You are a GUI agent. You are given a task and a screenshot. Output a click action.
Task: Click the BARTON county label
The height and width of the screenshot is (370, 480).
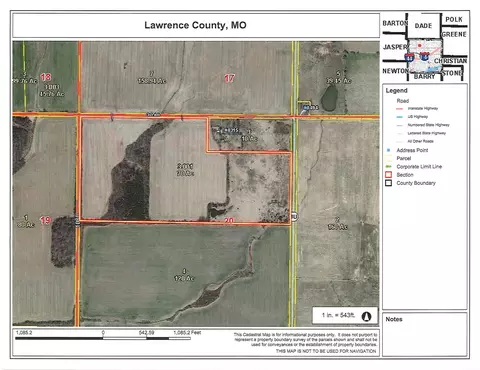click(395, 23)
